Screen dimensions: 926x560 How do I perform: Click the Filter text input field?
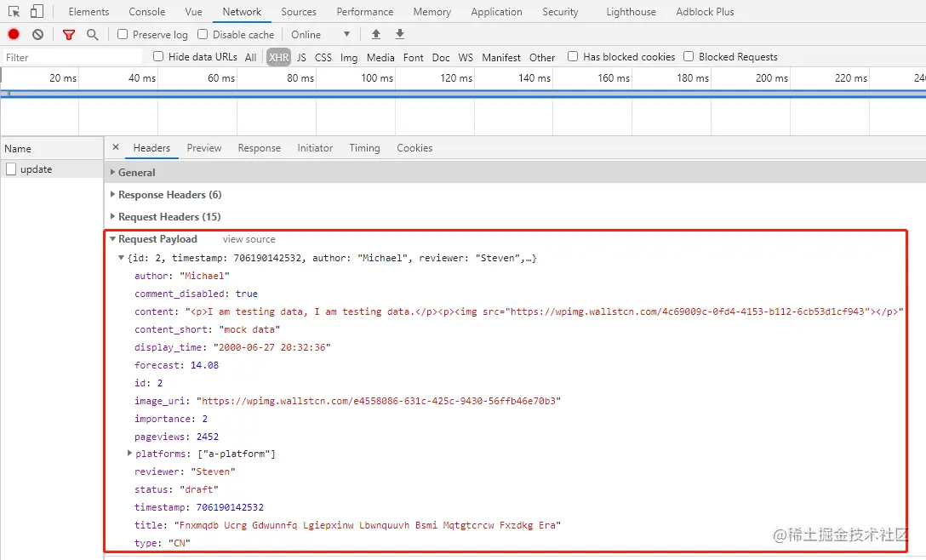(72, 57)
